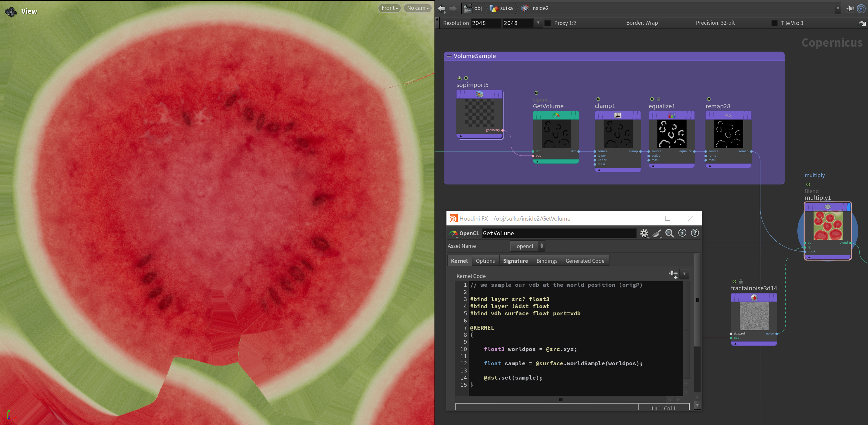Switch to the Bindings tab

(547, 261)
